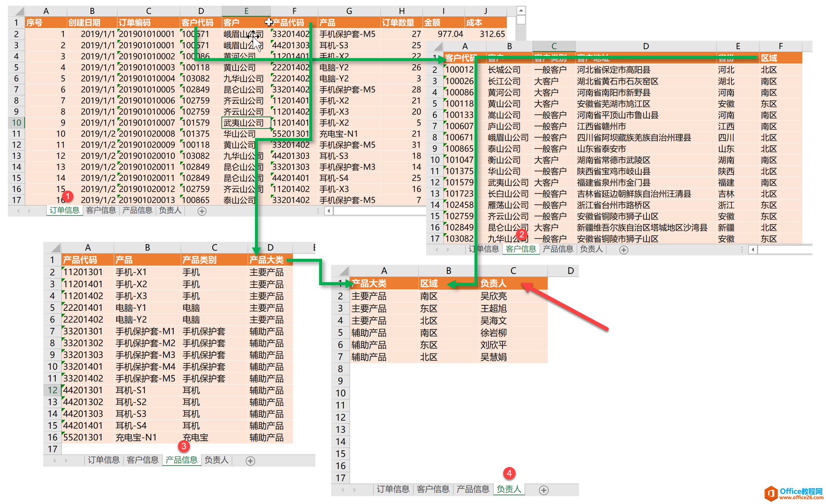Add new sheet next to 负责人 tab at bottom right
Screen dimensions: 826x504
click(544, 490)
